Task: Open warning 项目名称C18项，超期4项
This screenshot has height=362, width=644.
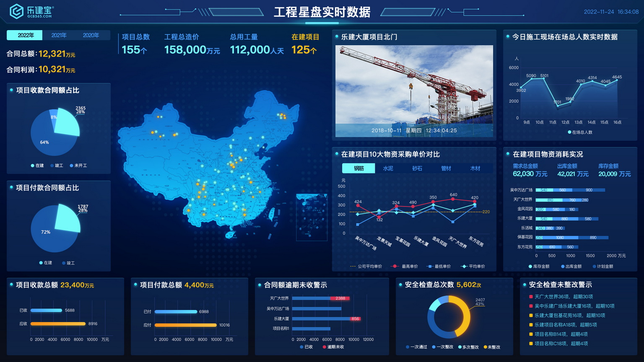Action: click(x=558, y=344)
